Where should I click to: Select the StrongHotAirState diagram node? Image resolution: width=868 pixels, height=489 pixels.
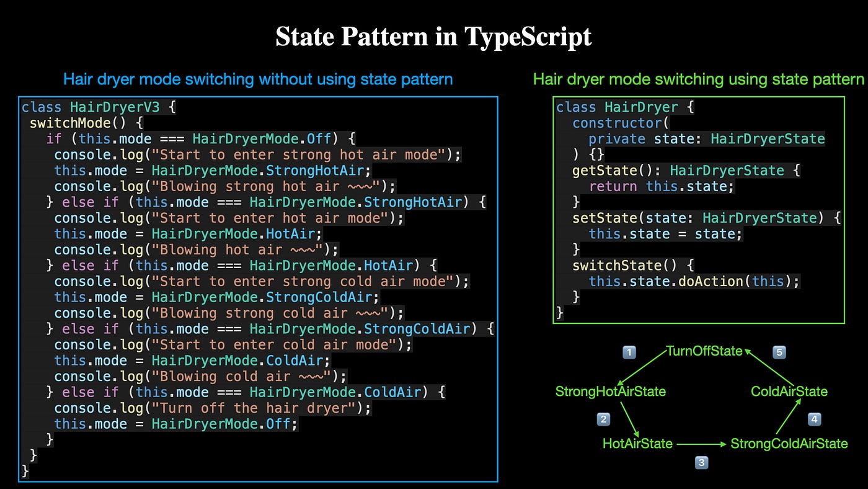(611, 392)
